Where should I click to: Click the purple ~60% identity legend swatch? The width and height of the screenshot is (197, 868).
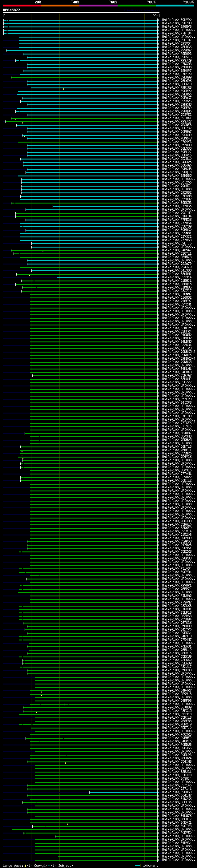tap(99, 6)
